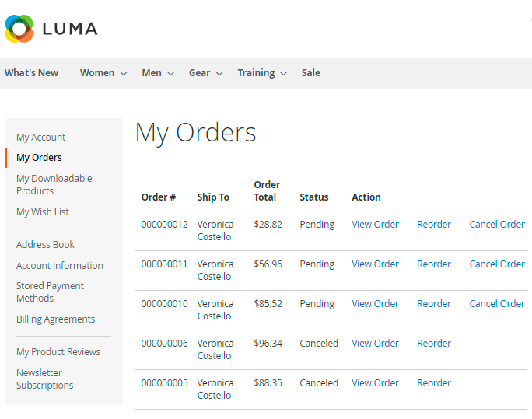Viewport: 532px width, 419px height.
Task: Open My Downloadable Products page
Action: (54, 184)
